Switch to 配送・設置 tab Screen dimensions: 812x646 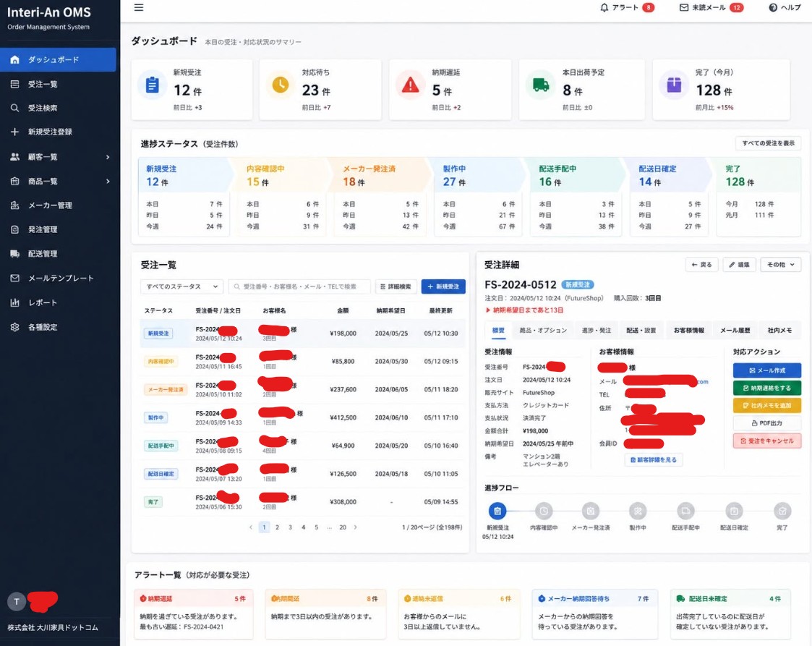click(x=641, y=331)
